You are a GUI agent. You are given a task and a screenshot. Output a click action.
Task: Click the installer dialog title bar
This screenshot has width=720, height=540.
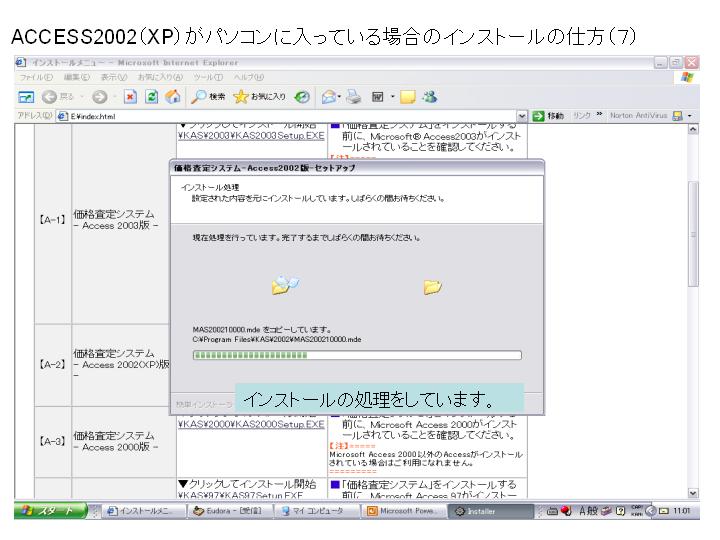click(357, 168)
